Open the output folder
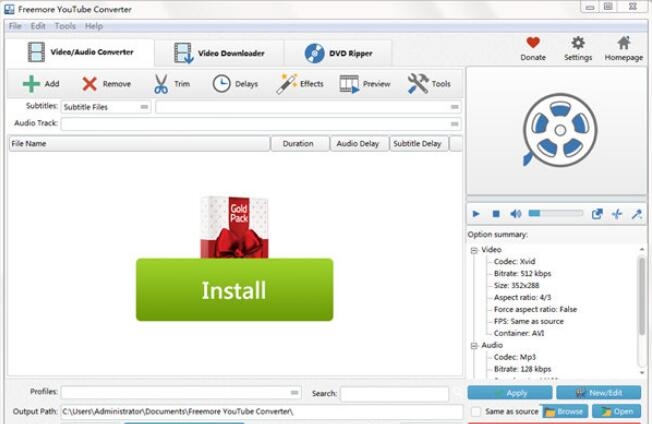The width and height of the screenshot is (652, 424). [x=617, y=412]
